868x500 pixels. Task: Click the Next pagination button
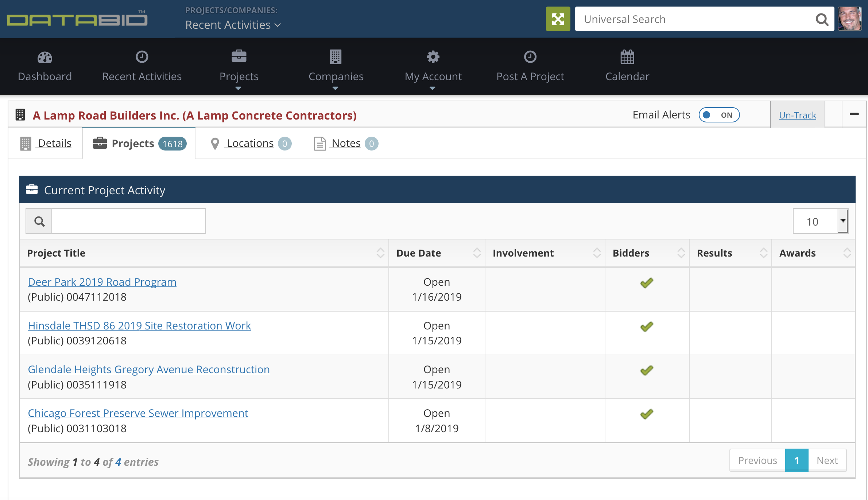click(827, 460)
